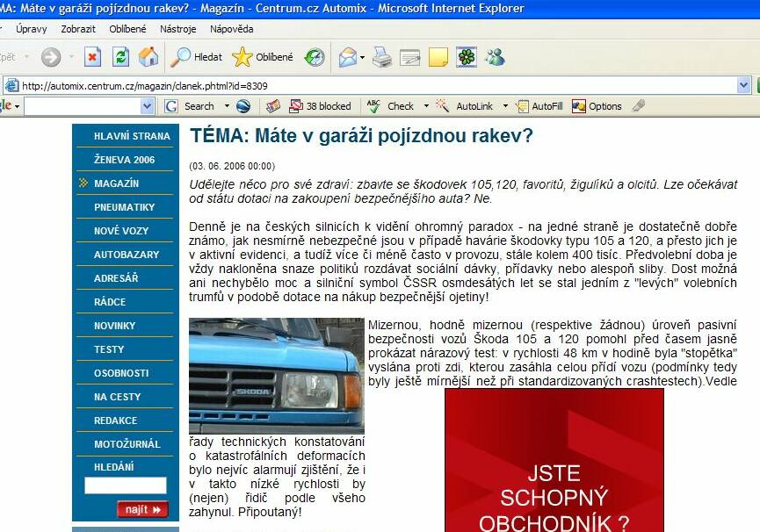Go to the AUTOBAZARY sidebar link
The width and height of the screenshot is (760, 532).
tap(127, 255)
